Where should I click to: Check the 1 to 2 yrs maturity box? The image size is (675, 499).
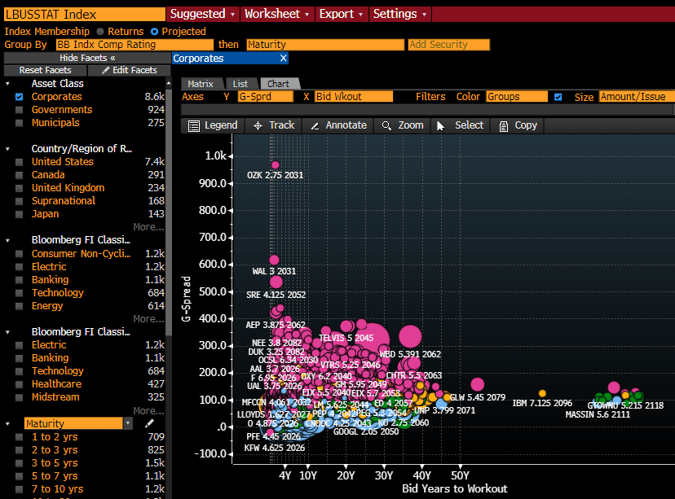point(19,437)
